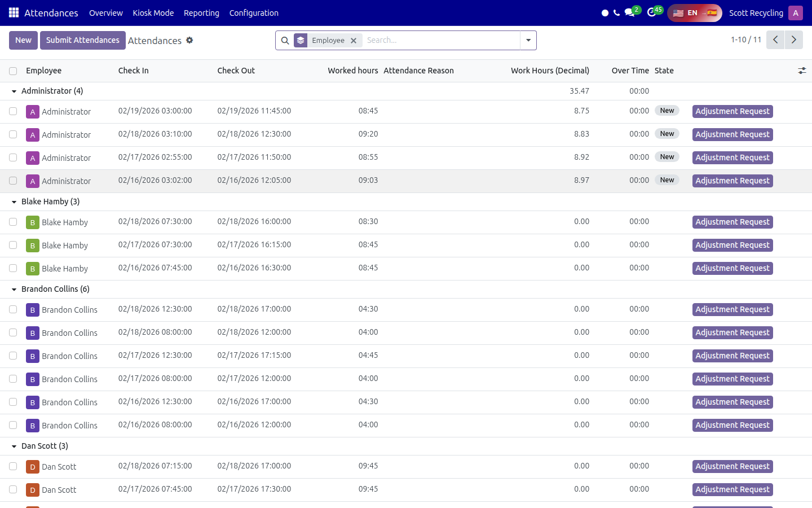Click the search magnifier icon
The height and width of the screenshot is (508, 812).
point(285,41)
